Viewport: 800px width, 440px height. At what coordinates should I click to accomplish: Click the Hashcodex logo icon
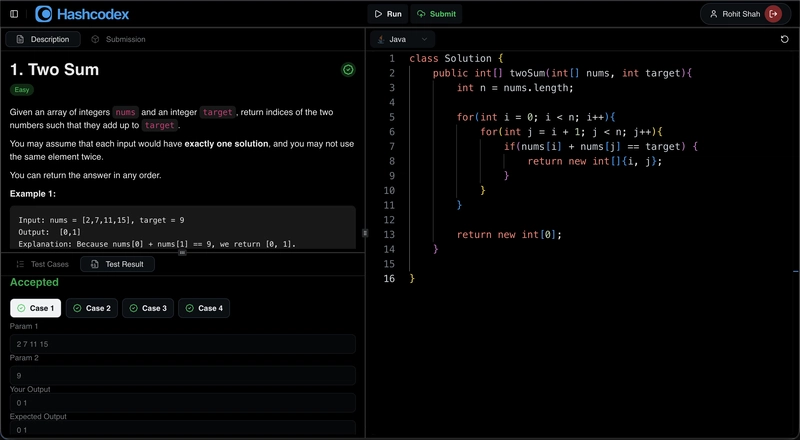click(x=44, y=14)
